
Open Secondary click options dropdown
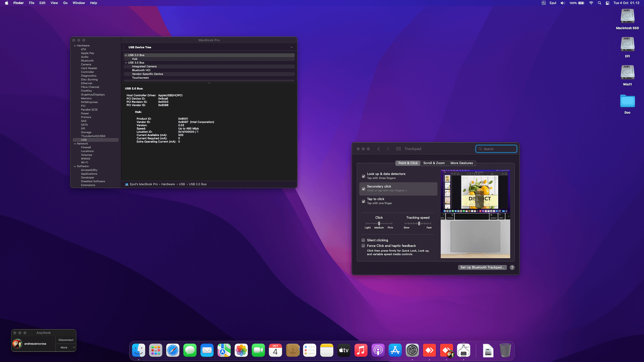[387, 191]
